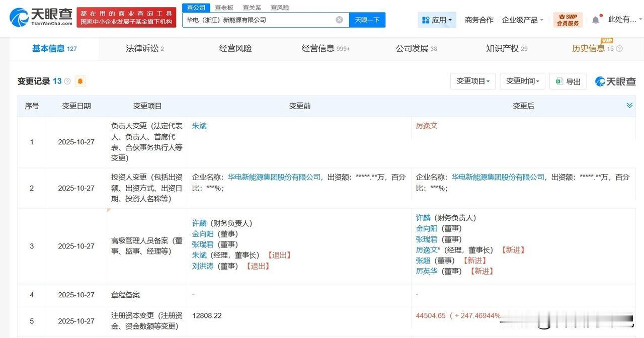
Task: Open the SVIP 会员服务 badge
Action: click(568, 20)
